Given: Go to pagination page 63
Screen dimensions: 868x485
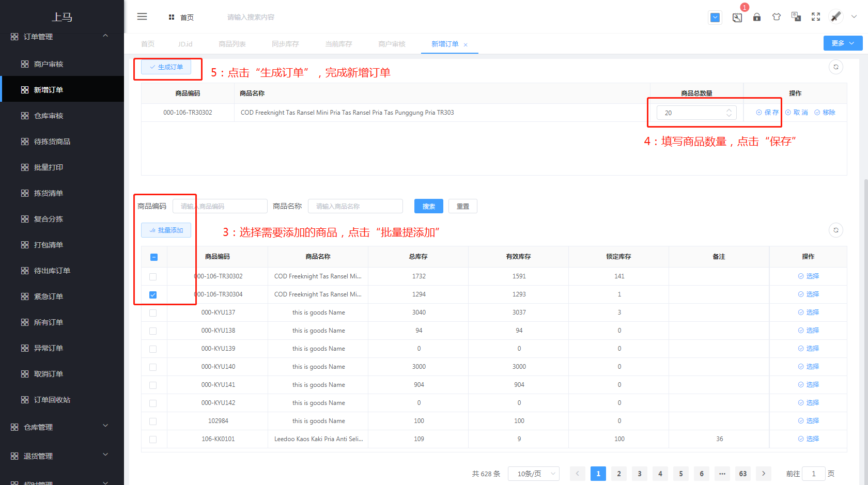Looking at the screenshot, I should tap(743, 474).
